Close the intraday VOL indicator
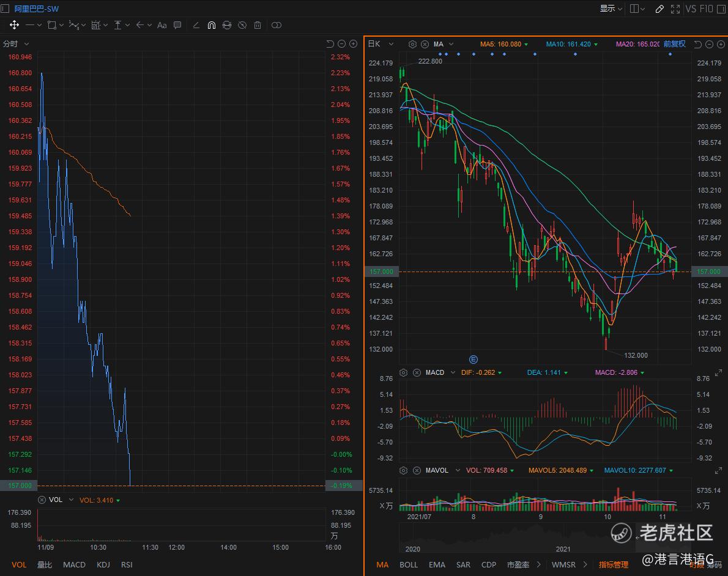This screenshot has width=728, height=576. (x=42, y=500)
